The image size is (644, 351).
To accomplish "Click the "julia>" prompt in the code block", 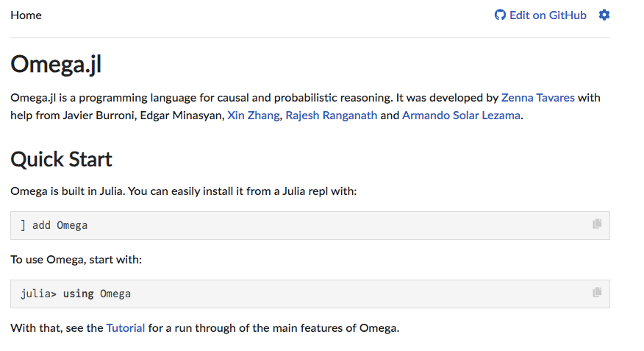I will pyautogui.click(x=39, y=294).
